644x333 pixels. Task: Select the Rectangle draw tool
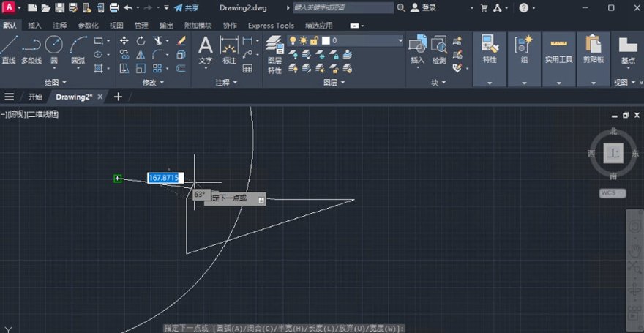[98, 41]
